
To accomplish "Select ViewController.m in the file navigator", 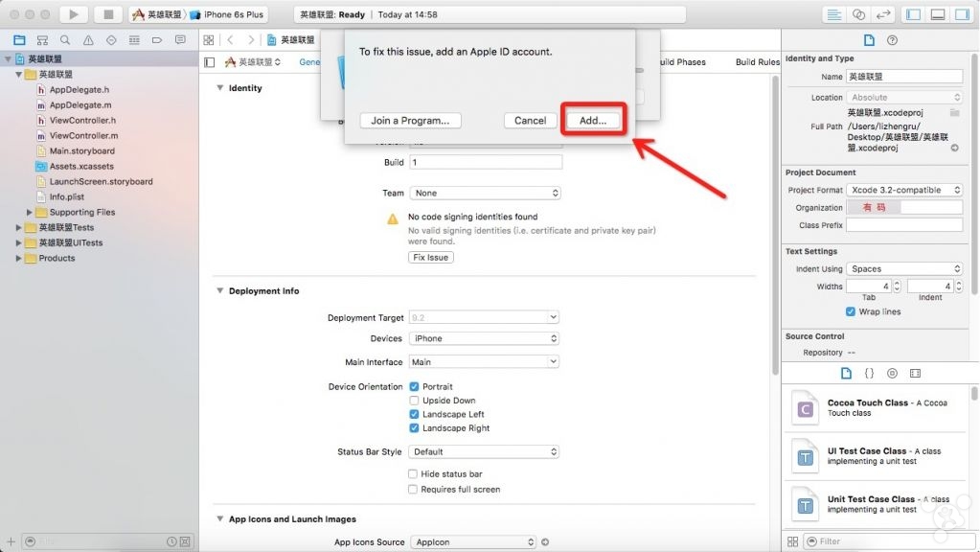I will [83, 135].
